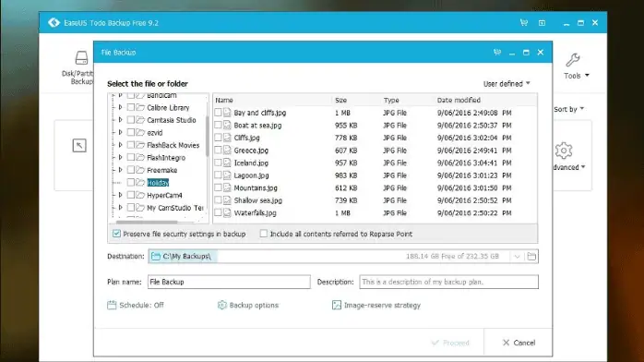The width and height of the screenshot is (644, 362).
Task: Click the Backup options gear icon
Action: pyautogui.click(x=221, y=305)
